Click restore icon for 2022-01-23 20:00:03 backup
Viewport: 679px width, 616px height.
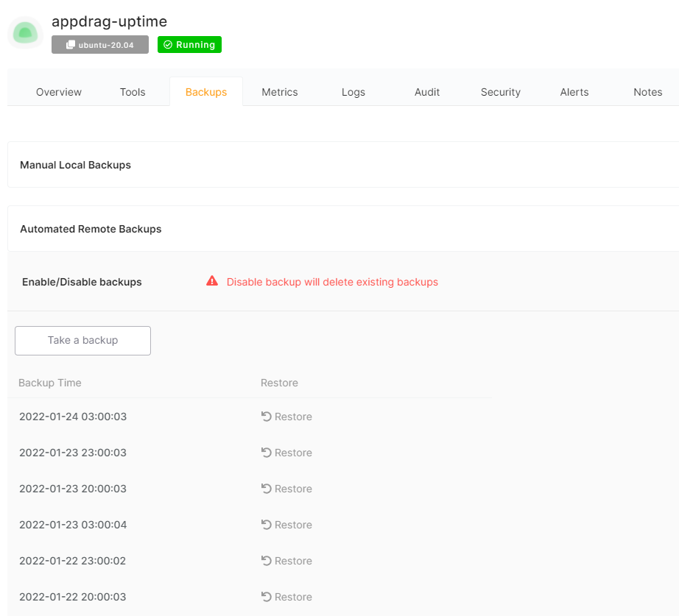point(267,489)
